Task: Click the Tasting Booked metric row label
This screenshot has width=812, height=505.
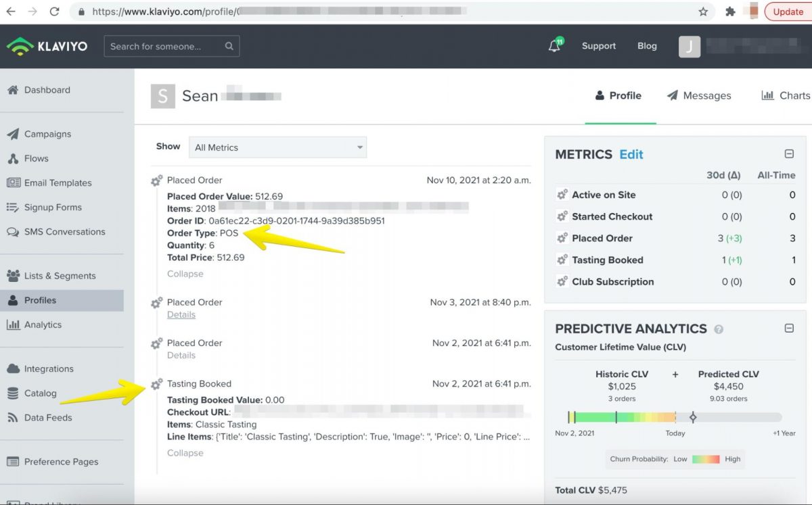Action: 608,260
